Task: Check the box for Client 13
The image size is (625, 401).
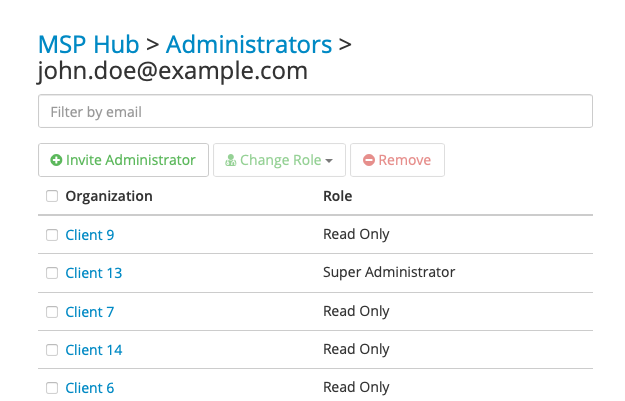Action: pyautogui.click(x=52, y=273)
